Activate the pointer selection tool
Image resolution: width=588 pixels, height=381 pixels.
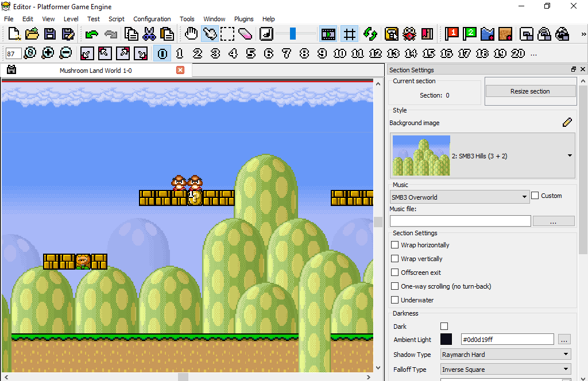point(210,34)
